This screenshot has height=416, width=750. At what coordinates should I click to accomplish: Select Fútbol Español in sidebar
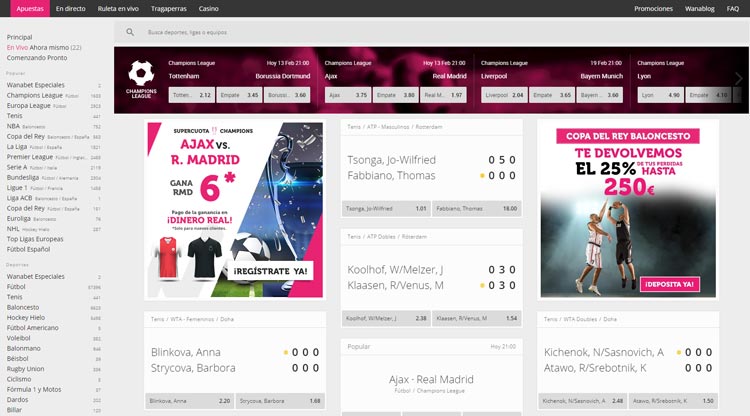[28, 249]
